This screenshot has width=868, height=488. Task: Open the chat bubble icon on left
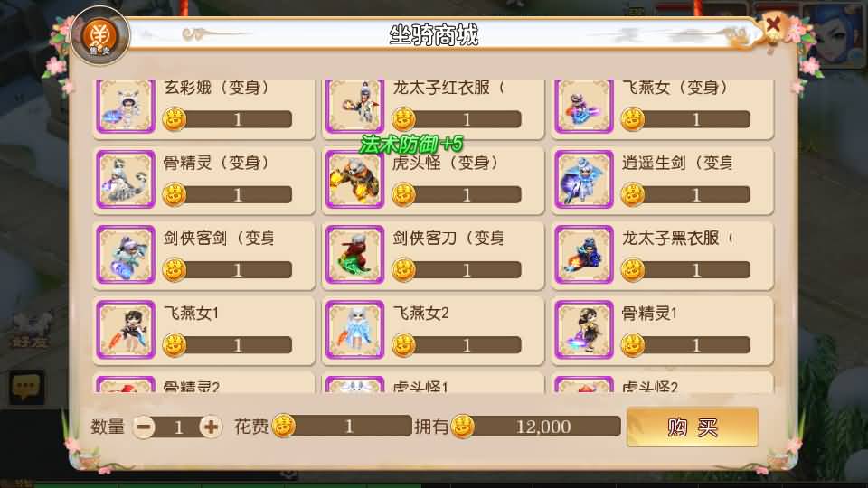tap(26, 387)
